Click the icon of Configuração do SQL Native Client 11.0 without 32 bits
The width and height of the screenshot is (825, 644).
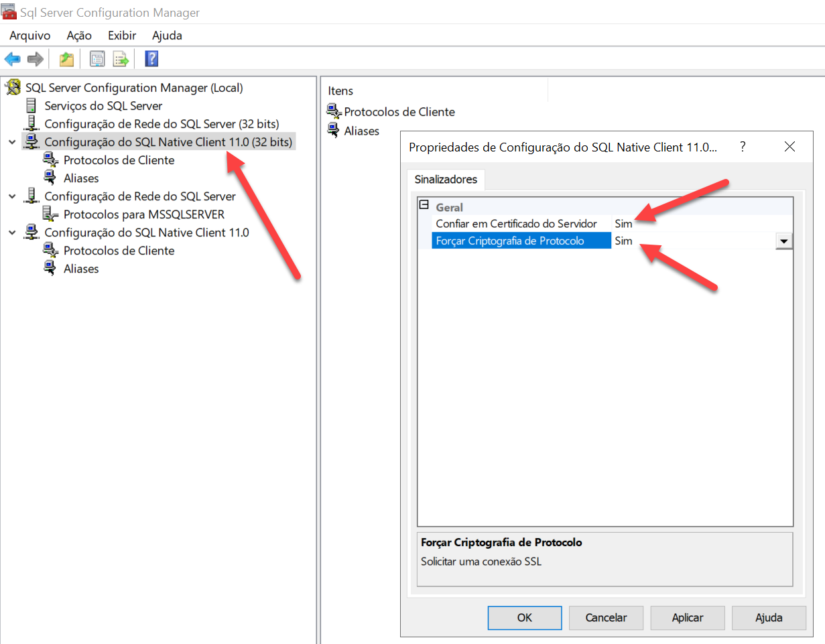click(x=31, y=232)
